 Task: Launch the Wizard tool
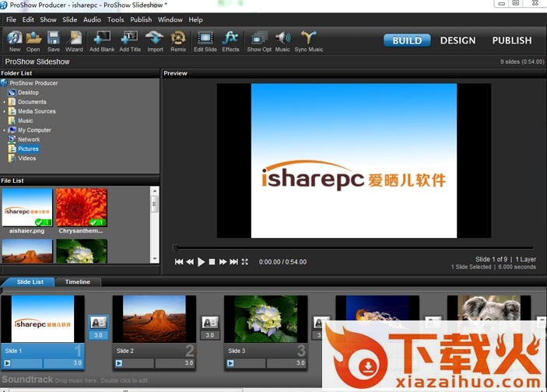pyautogui.click(x=74, y=41)
